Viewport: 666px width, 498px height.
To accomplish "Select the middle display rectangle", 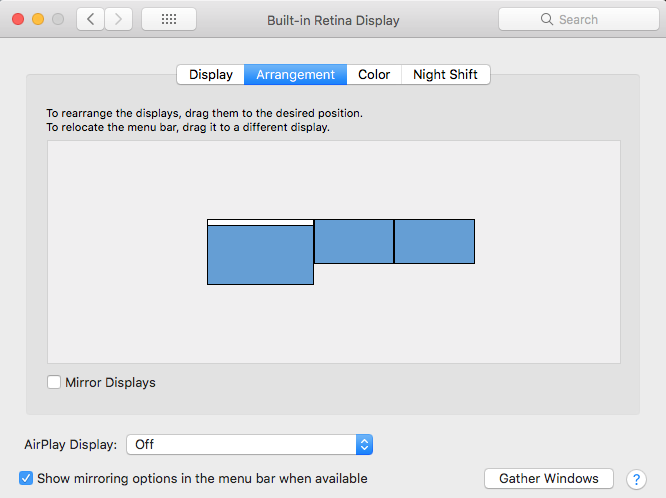I will point(354,241).
